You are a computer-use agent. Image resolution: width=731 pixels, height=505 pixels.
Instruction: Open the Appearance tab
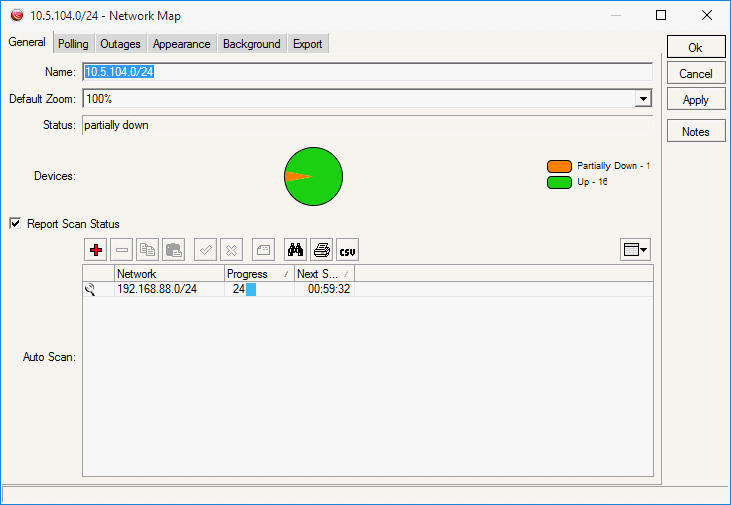[x=181, y=44]
